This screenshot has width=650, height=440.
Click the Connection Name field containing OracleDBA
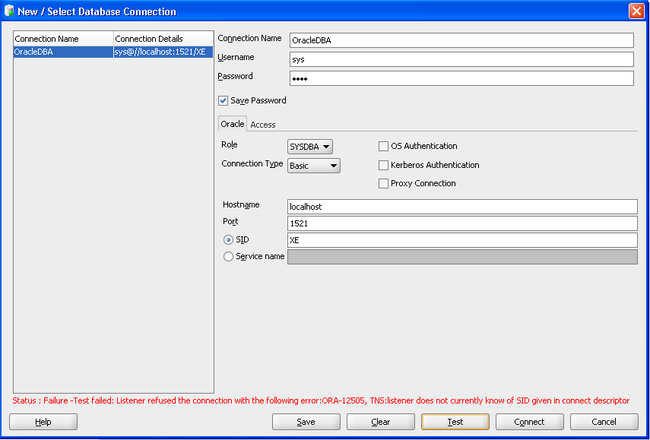pos(461,40)
